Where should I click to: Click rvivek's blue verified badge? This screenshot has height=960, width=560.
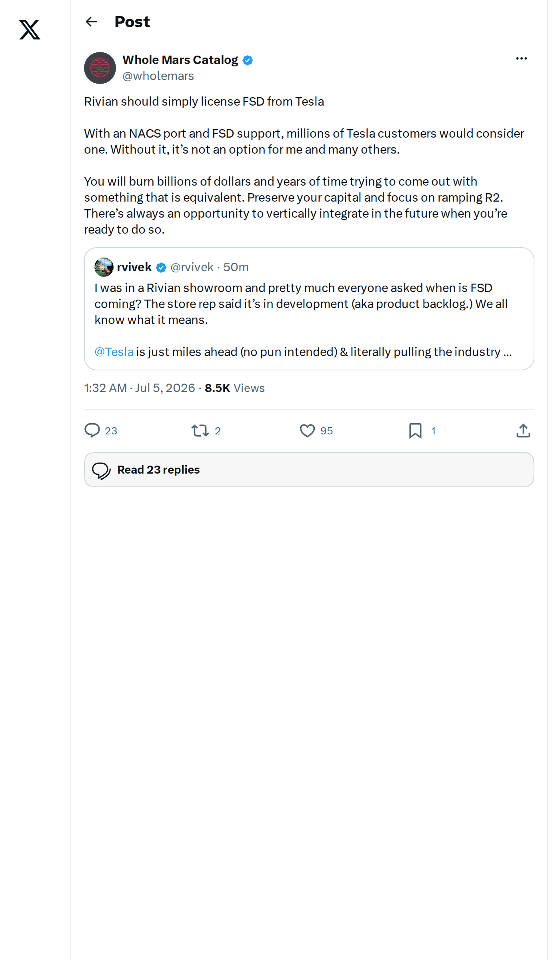click(161, 268)
